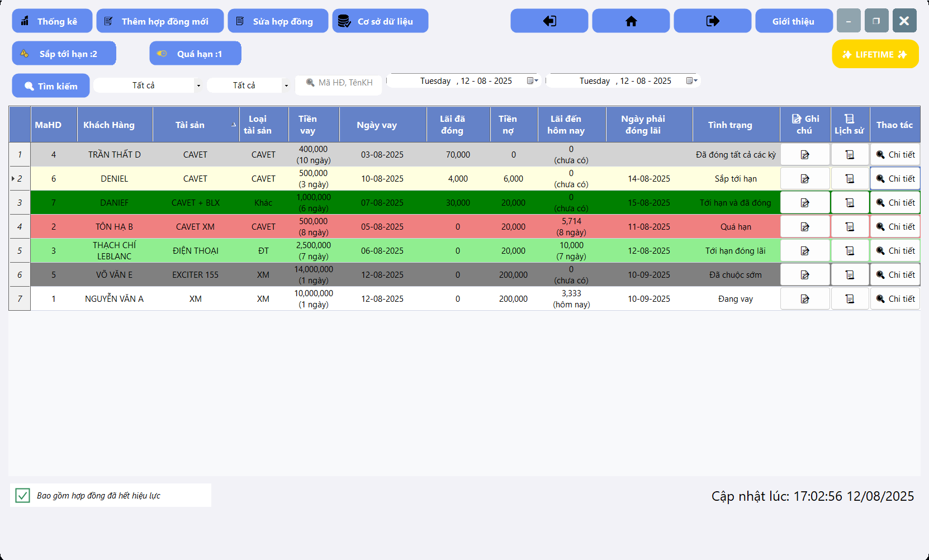The height and width of the screenshot is (560, 929).
Task: Click asset cell EXCITER 155
Action: click(196, 275)
